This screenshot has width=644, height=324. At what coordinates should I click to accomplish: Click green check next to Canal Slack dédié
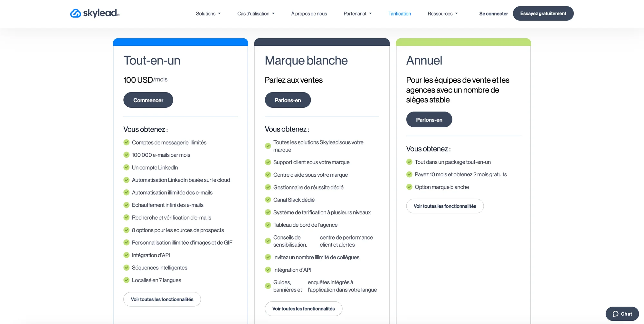click(268, 200)
